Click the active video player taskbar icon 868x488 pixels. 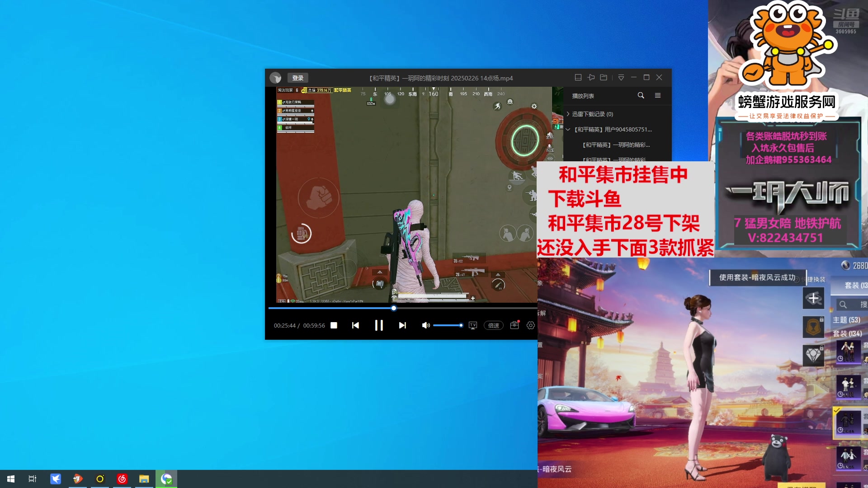click(166, 479)
